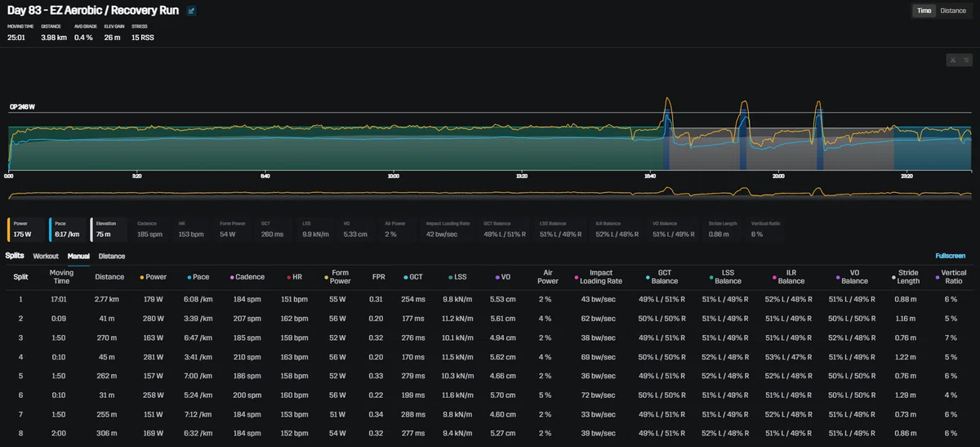This screenshot has height=447, width=980.
Task: Select the Manual splits tab
Action: tap(78, 256)
